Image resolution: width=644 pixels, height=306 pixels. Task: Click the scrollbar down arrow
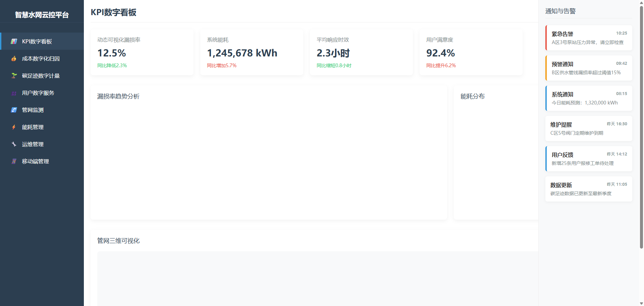[641, 303]
